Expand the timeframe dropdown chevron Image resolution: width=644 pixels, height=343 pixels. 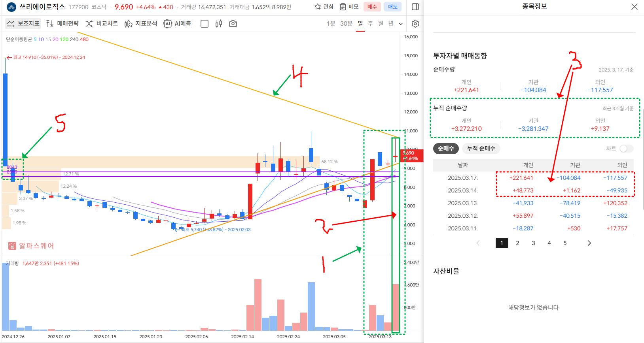click(x=401, y=24)
